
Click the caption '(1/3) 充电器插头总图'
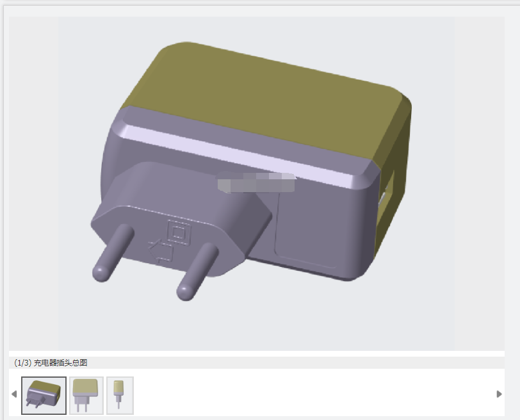[51, 362]
